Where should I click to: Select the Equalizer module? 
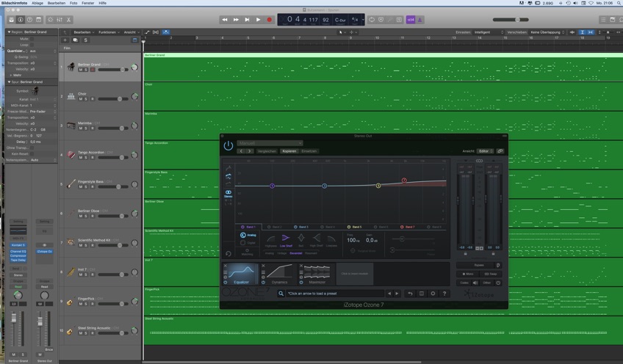click(241, 274)
